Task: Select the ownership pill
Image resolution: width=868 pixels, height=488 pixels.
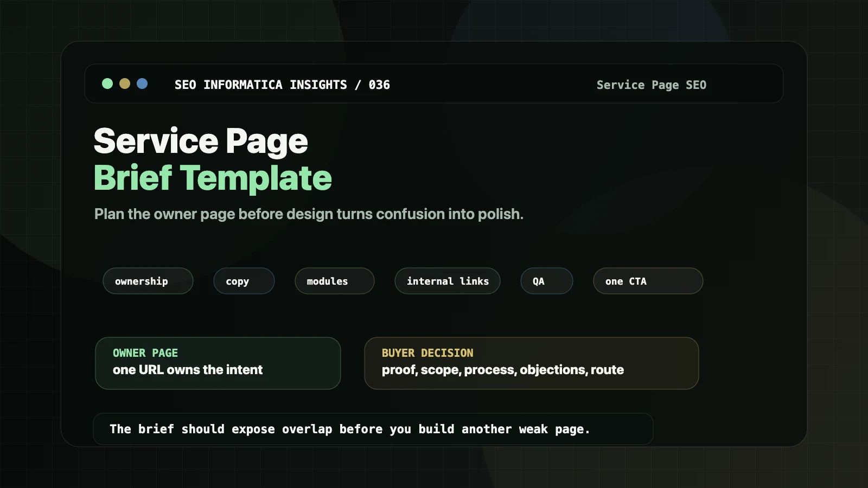Action: (x=148, y=281)
